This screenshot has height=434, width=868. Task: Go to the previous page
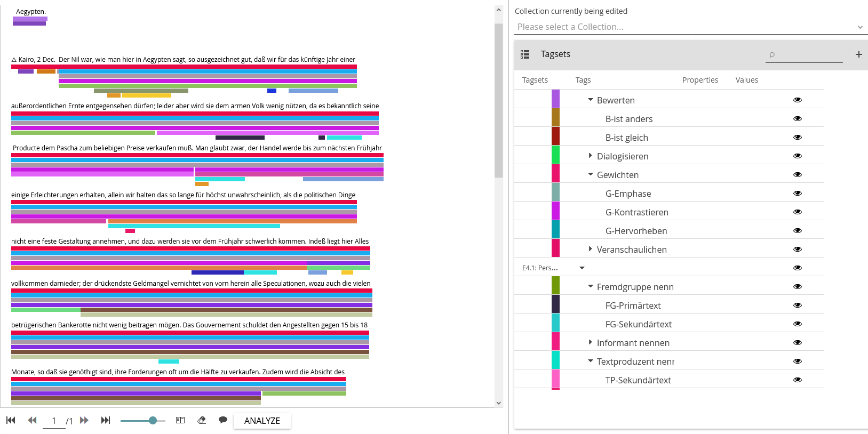(32, 420)
